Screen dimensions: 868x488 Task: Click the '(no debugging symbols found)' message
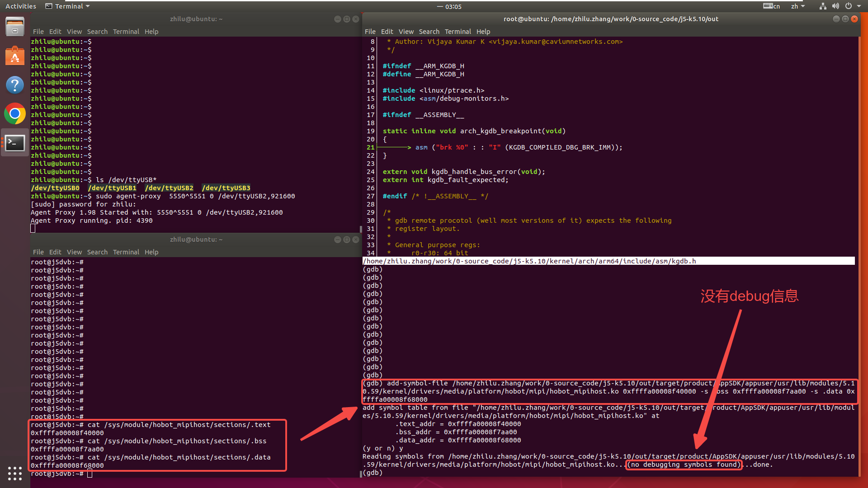click(x=684, y=465)
